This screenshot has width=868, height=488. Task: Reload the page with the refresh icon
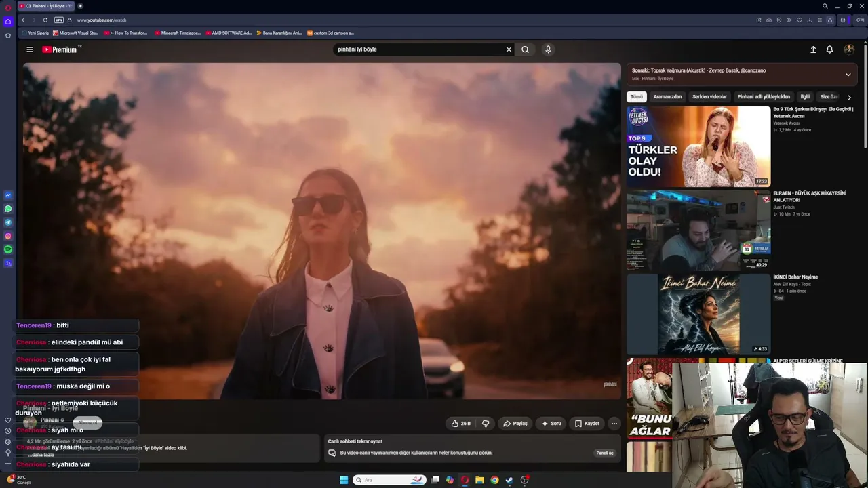[45, 20]
